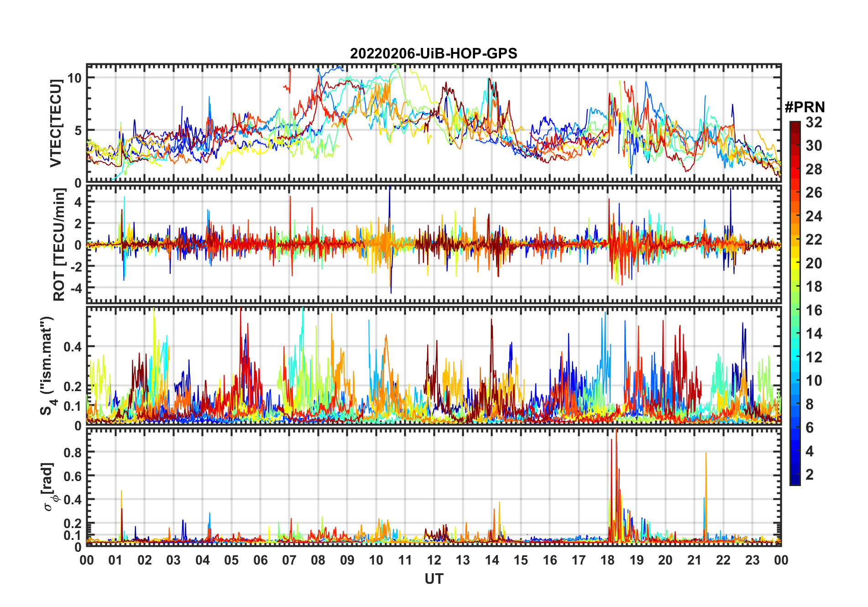Select colorbar tick label 30
868x607 pixels.
coord(814,146)
